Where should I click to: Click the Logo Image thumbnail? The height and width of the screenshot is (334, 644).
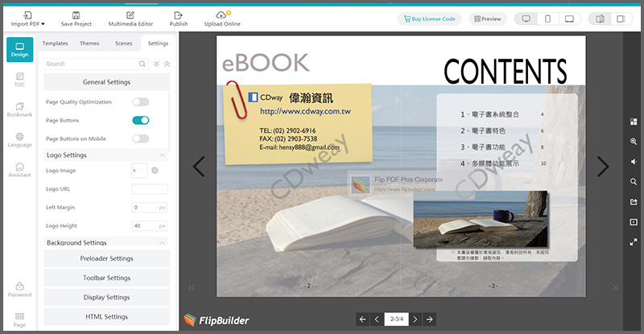139,171
